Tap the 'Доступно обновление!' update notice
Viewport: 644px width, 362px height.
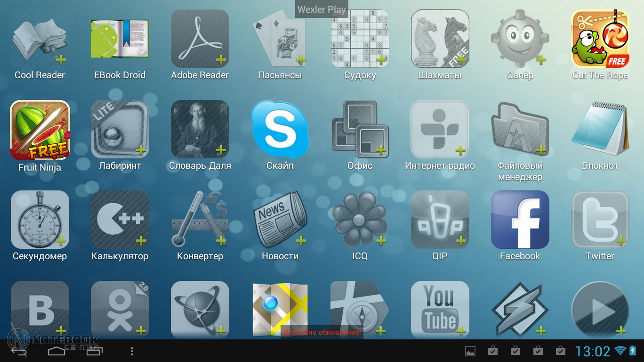pyautogui.click(x=322, y=332)
